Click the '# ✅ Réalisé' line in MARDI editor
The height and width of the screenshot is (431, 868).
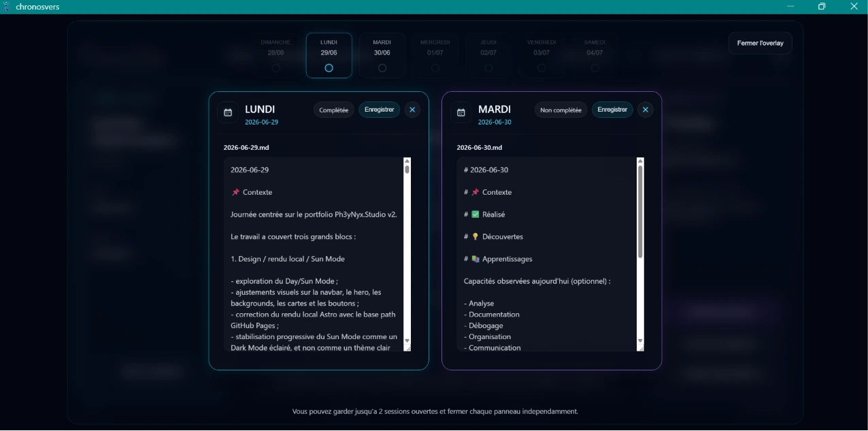(484, 214)
